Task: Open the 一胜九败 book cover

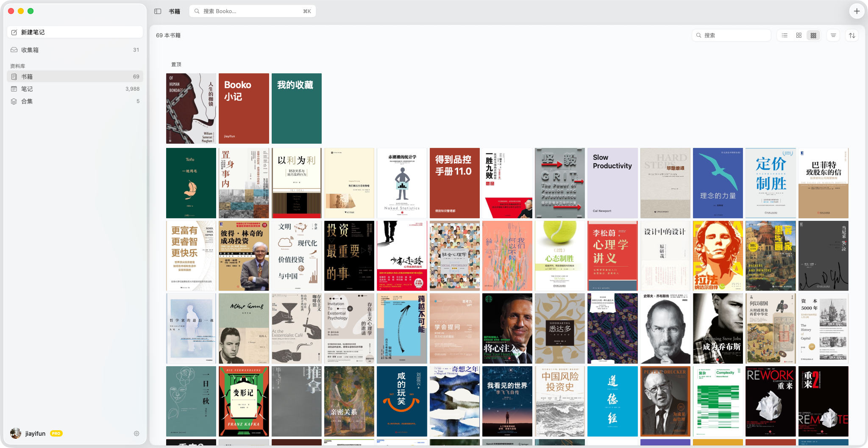Action: tap(507, 183)
